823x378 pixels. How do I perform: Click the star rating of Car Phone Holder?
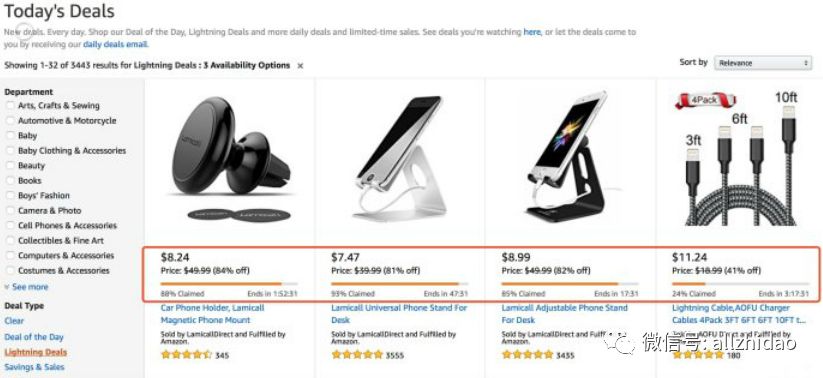click(186, 355)
